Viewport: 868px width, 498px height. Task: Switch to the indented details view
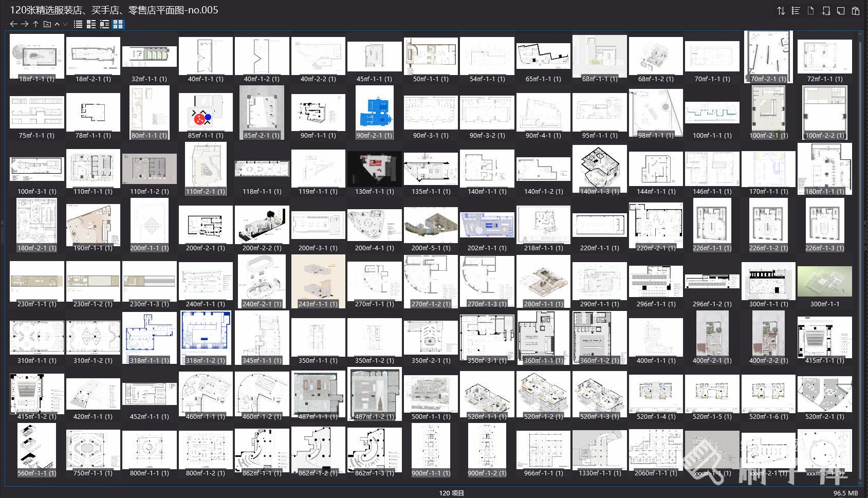(105, 24)
